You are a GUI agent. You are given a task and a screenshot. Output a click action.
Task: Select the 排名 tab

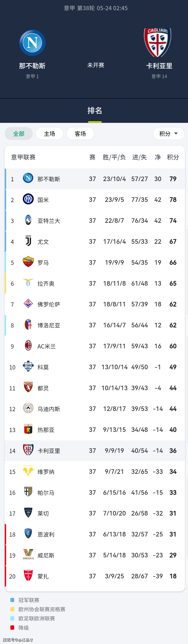click(x=95, y=111)
